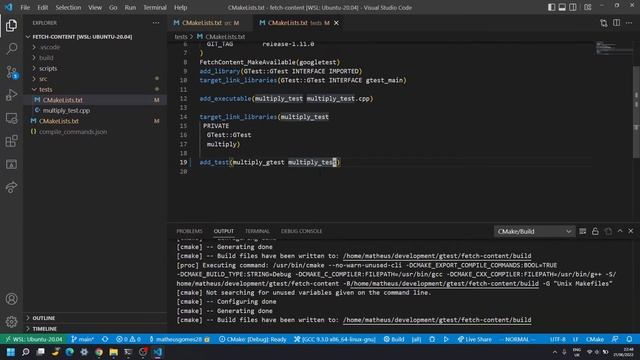Viewport: 640px width, 360px height.
Task: Open Run and Debug view
Action: pyautogui.click(x=11, y=95)
